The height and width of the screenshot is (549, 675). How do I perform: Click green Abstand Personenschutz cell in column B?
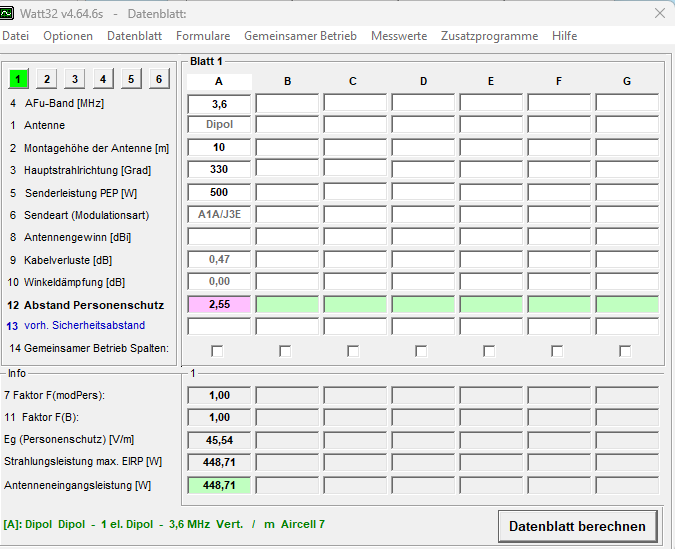click(x=287, y=304)
